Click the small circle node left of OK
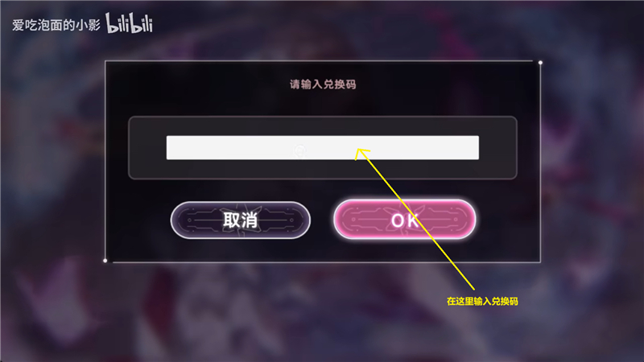This screenshot has width=644, height=362. 353,219
